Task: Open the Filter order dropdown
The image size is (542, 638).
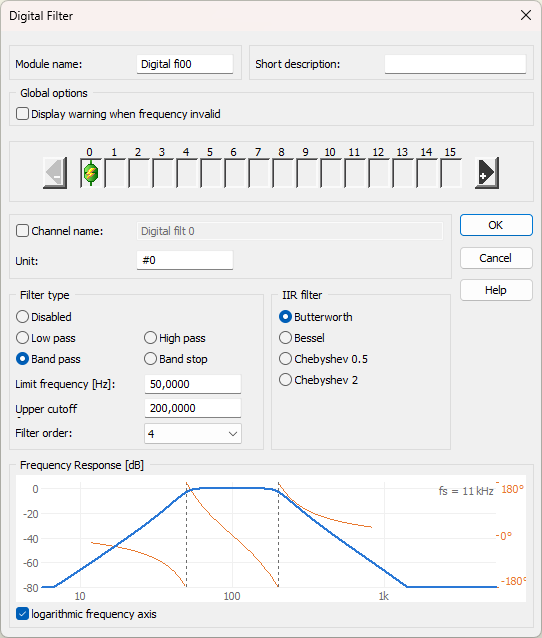Action: pyautogui.click(x=193, y=434)
